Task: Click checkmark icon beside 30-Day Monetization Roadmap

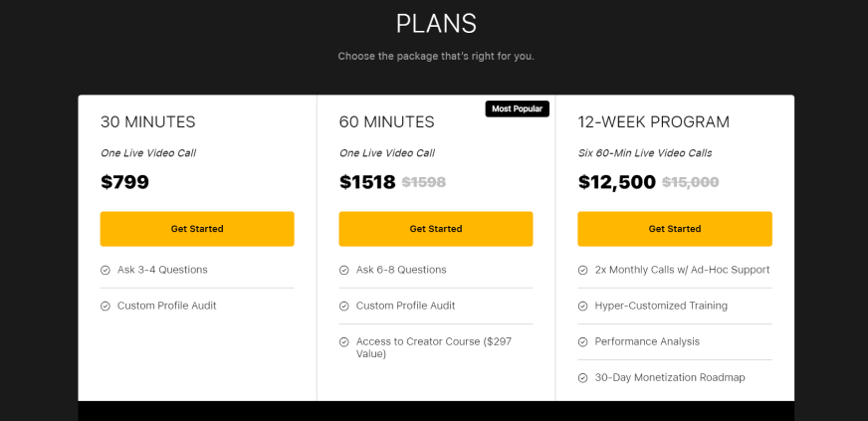Action: (x=583, y=377)
